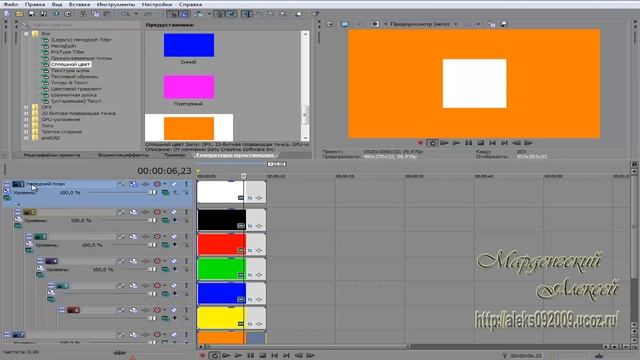This screenshot has width=640, height=360.
Task: Choose the magenta Пурпурный preset
Action: (x=189, y=87)
